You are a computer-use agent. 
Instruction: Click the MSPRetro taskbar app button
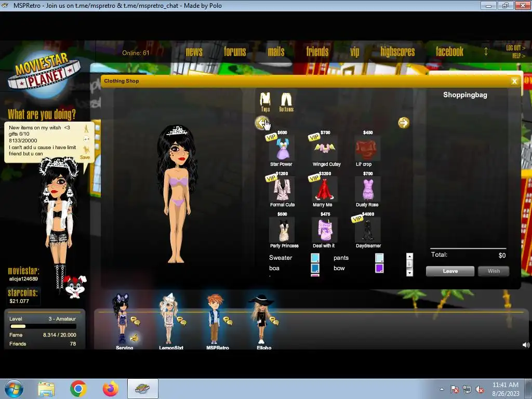pyautogui.click(x=142, y=389)
